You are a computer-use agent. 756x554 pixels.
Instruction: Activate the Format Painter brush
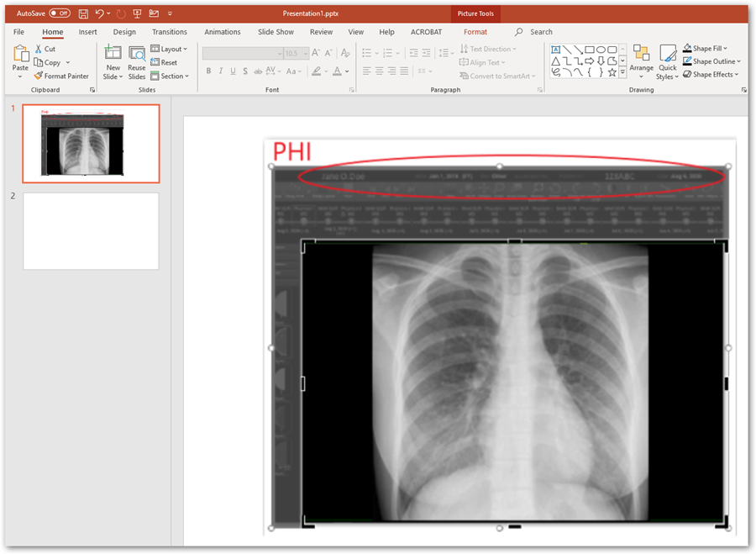coord(61,76)
